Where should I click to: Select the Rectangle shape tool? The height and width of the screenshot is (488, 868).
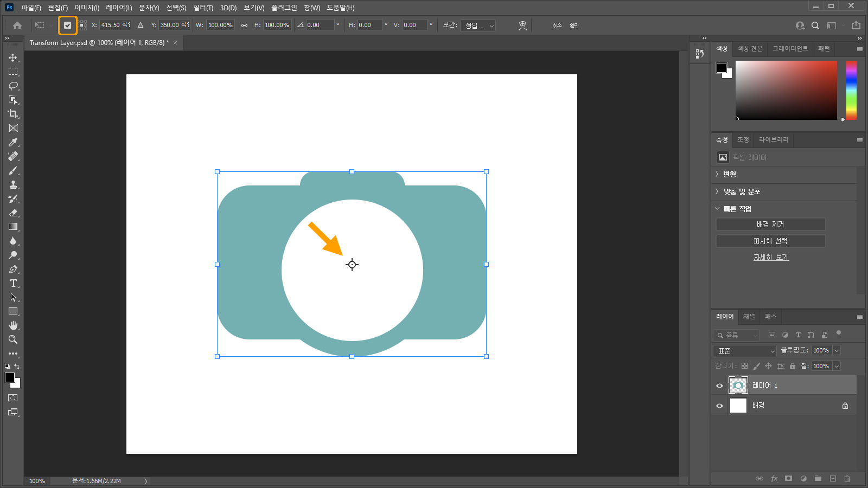click(13, 311)
